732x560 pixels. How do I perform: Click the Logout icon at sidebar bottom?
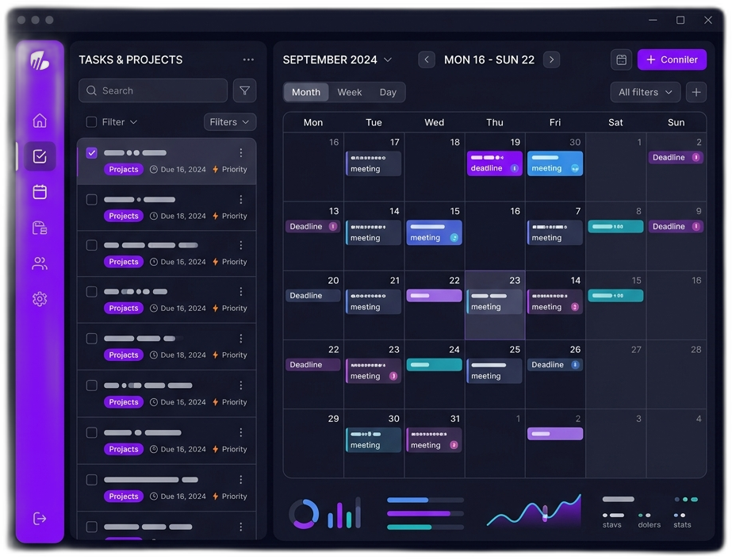click(x=40, y=519)
